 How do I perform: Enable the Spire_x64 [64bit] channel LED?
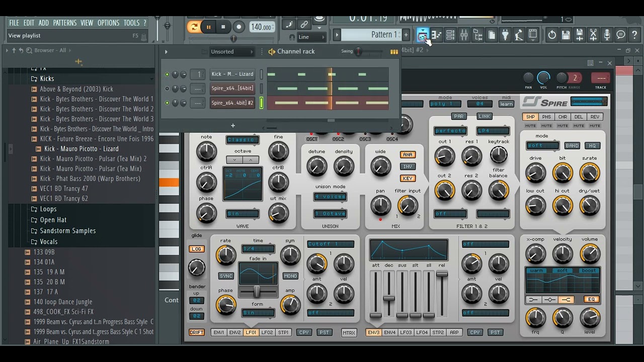click(167, 88)
